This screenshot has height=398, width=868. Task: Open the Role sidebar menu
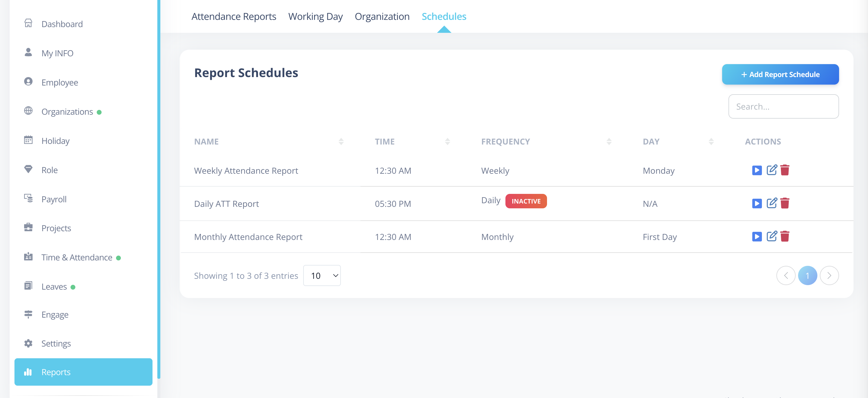pos(49,170)
